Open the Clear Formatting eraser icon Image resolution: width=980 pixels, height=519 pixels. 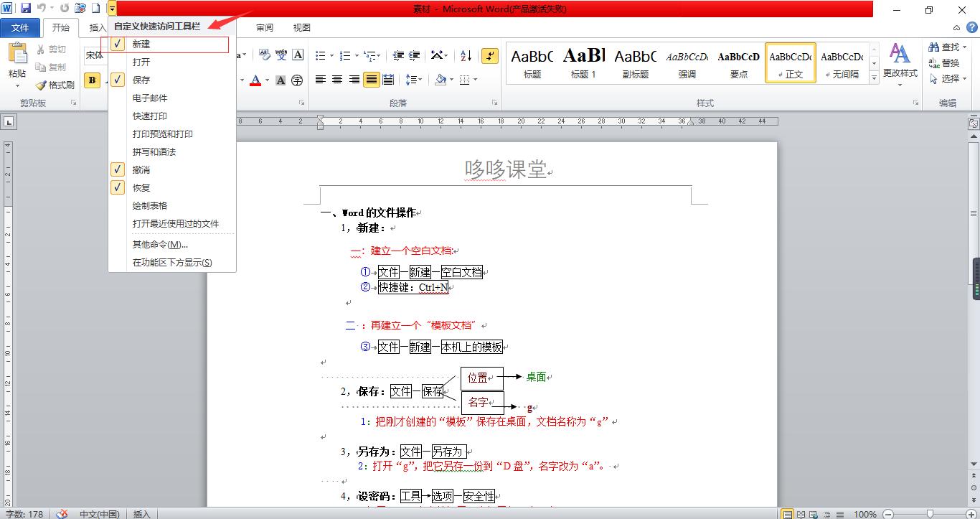click(264, 54)
